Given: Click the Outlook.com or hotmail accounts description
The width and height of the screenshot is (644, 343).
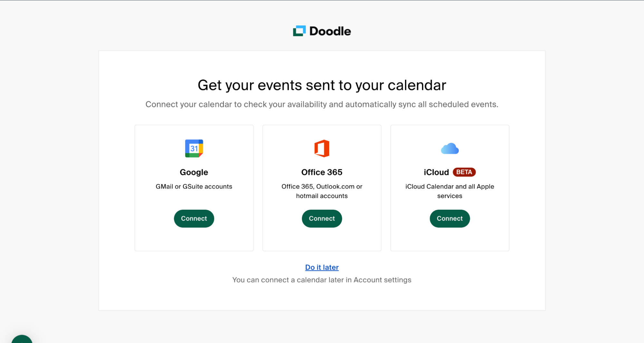Looking at the screenshot, I should point(322,191).
